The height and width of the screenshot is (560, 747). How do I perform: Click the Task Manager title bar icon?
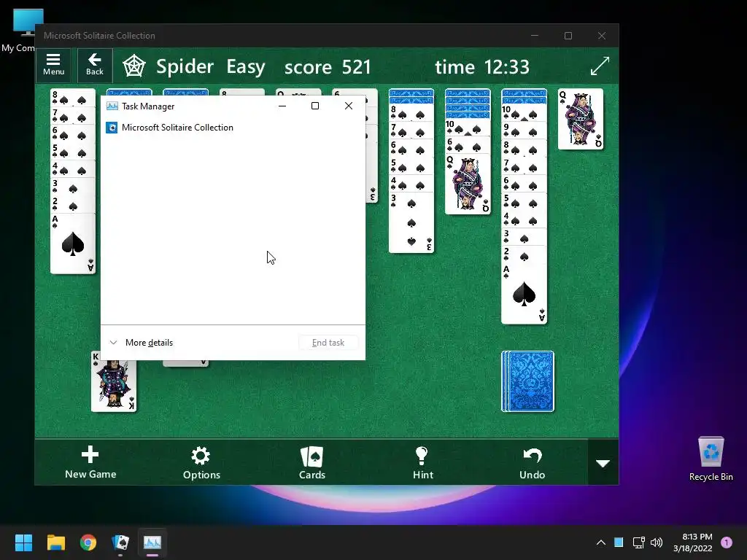(112, 106)
